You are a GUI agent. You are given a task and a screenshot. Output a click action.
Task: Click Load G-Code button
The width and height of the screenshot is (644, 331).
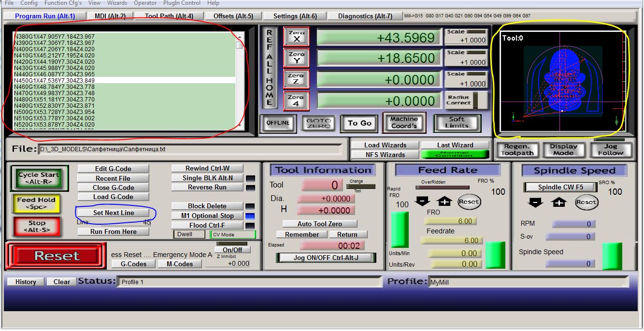(x=114, y=197)
